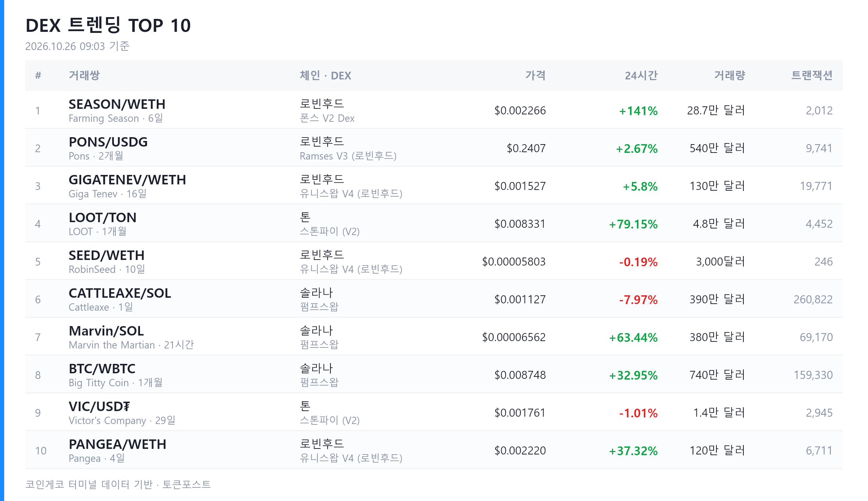Click Victor's Company · 29일 subtitle
The height and width of the screenshot is (501, 868).
click(122, 421)
